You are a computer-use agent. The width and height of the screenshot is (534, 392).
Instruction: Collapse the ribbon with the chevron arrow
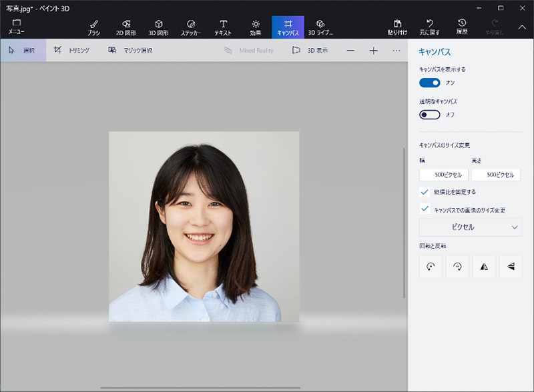pyautogui.click(x=522, y=27)
